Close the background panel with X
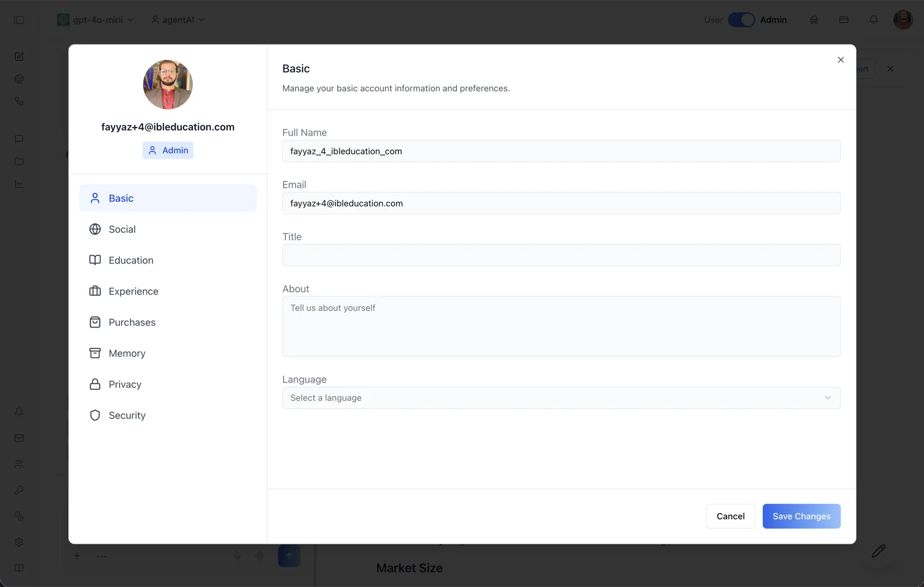The height and width of the screenshot is (587, 924). point(890,69)
